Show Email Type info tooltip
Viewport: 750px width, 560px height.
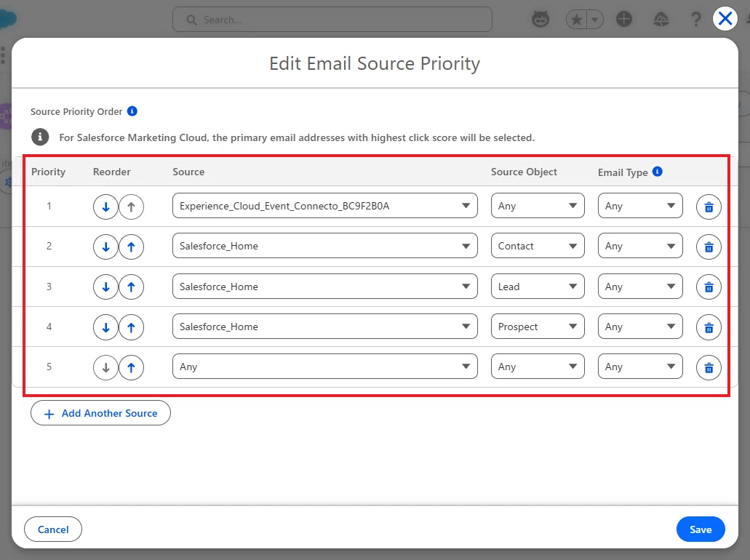coord(657,171)
